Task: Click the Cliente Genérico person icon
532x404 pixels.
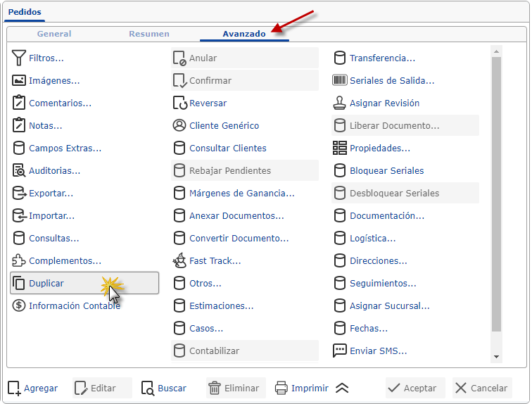Action: 179,125
